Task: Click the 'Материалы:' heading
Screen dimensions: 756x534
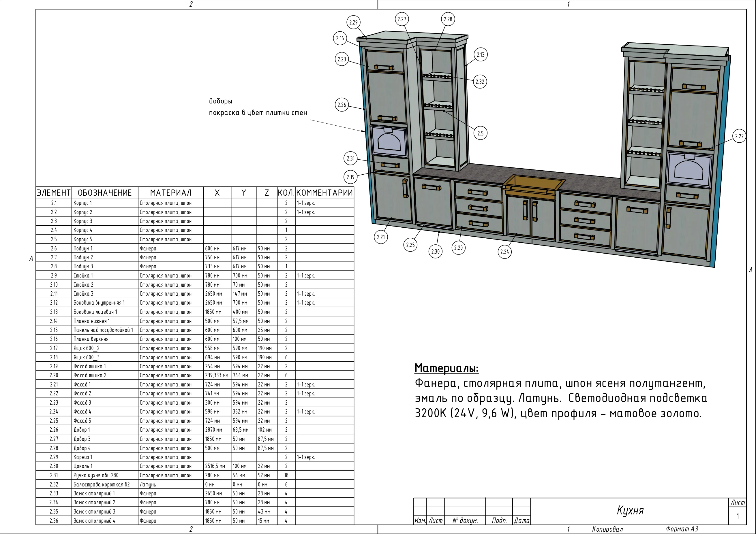Action: coord(447,368)
